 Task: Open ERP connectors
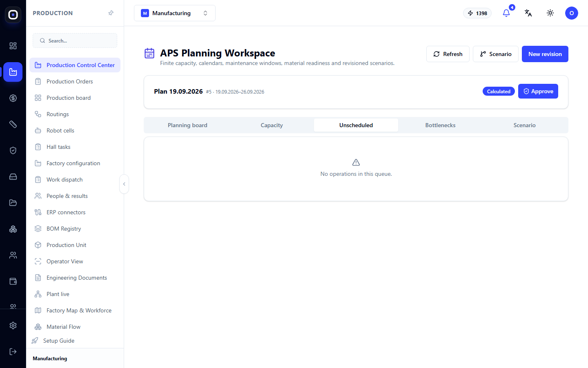75,212
